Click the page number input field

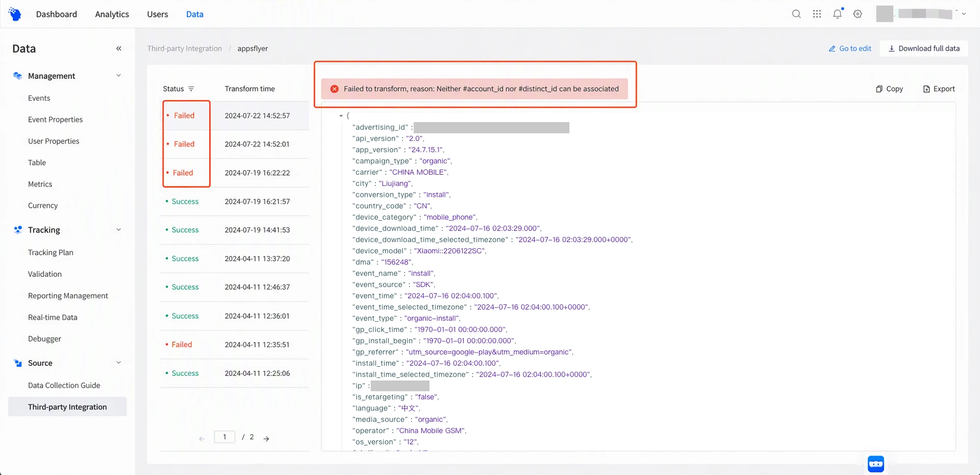pyautogui.click(x=225, y=437)
